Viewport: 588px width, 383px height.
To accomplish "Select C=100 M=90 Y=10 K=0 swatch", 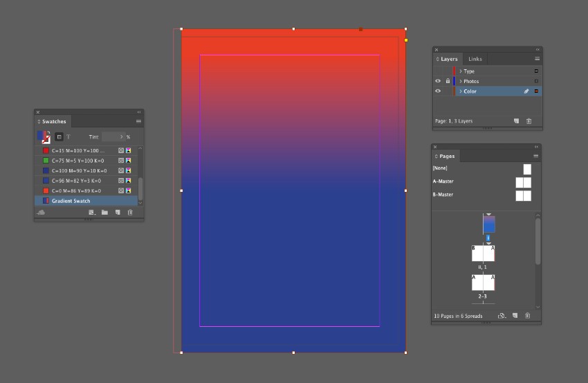I will click(x=86, y=170).
